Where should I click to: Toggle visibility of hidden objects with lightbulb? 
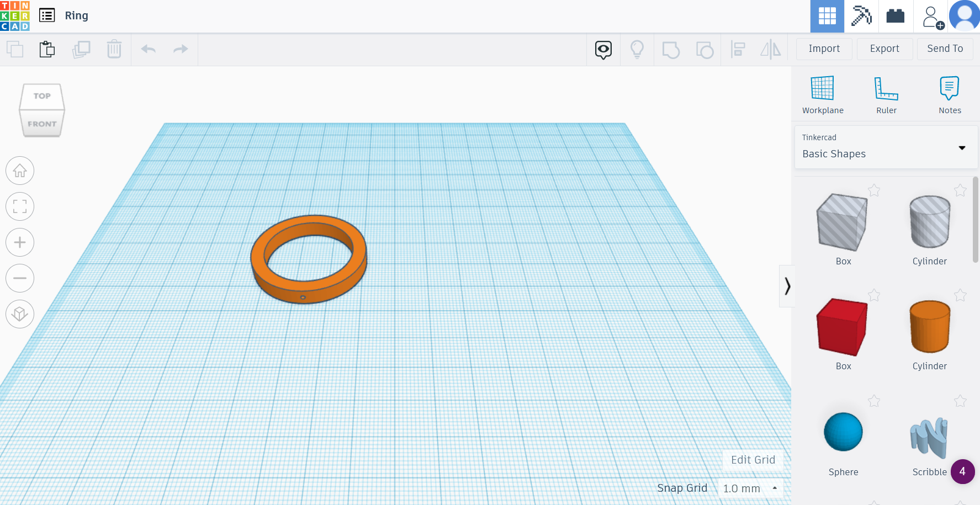coord(637,49)
